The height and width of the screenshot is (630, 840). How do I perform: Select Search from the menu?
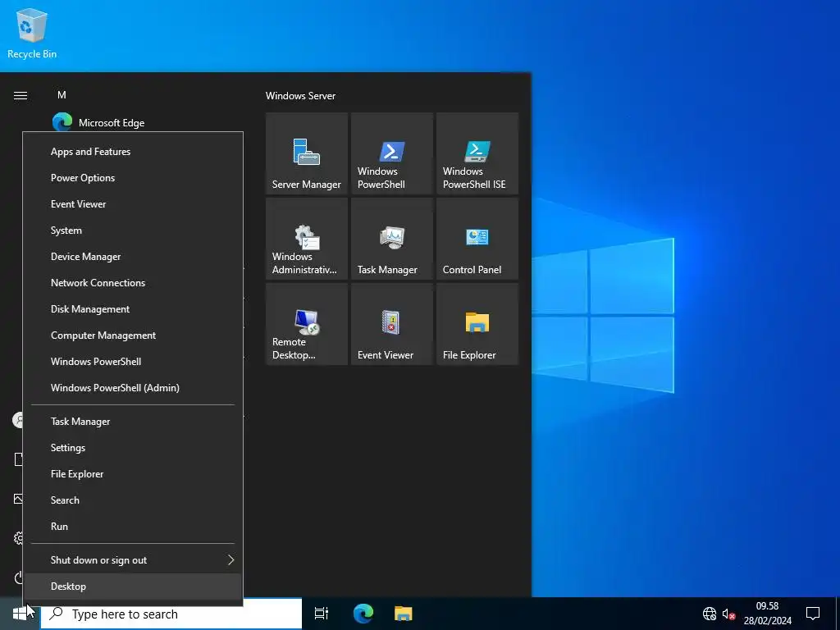point(133,500)
